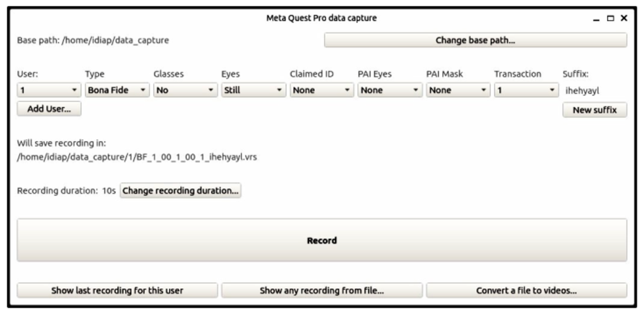Click the Transaction label

click(x=518, y=74)
